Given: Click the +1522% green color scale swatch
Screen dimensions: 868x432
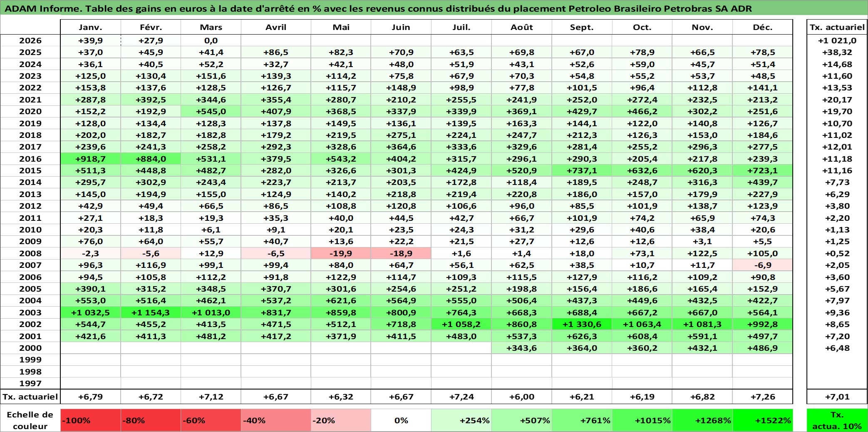Looking at the screenshot, I should coord(762,420).
